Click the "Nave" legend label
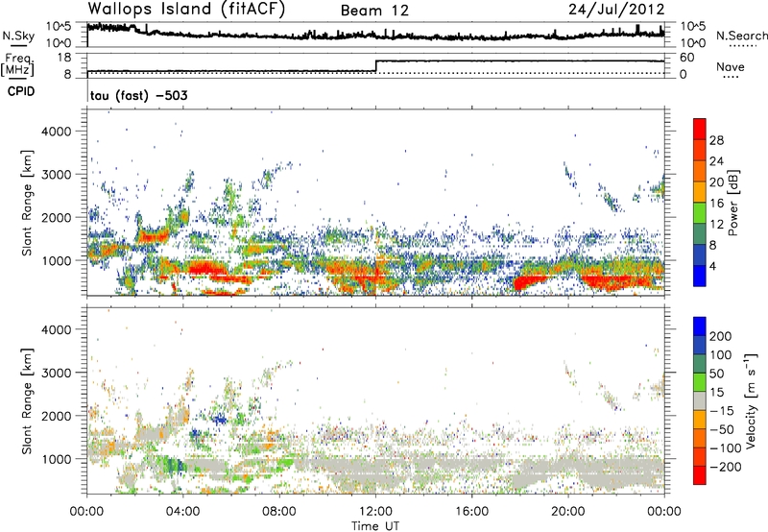The width and height of the screenshot is (768, 532). (731, 67)
